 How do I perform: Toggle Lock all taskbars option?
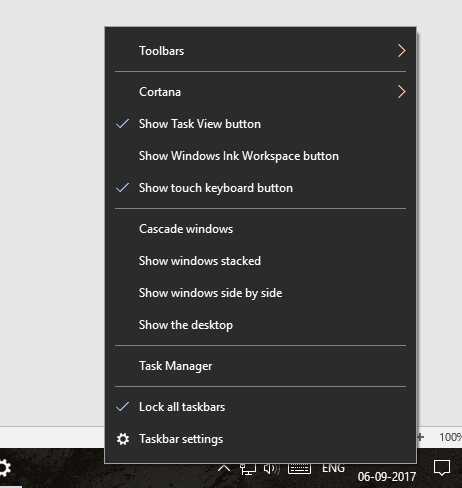pos(260,407)
